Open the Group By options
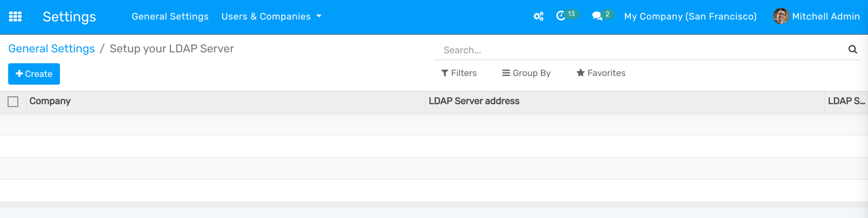The image size is (868, 218). (526, 73)
